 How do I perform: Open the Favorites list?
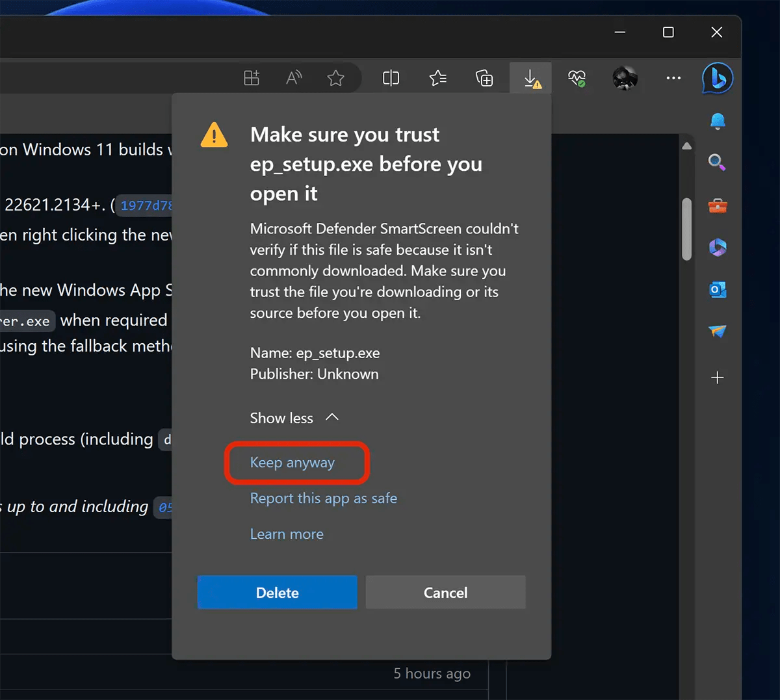pos(437,78)
